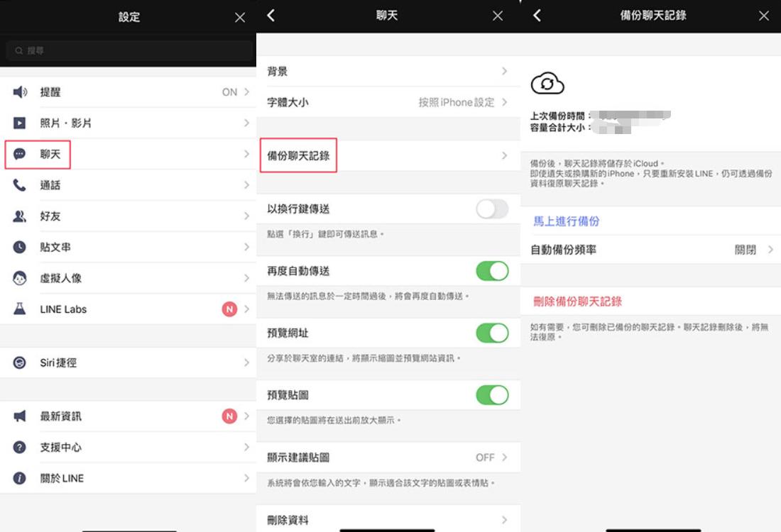Click the 顯示建議貼圖 label
The width and height of the screenshot is (781, 532).
[298, 458]
